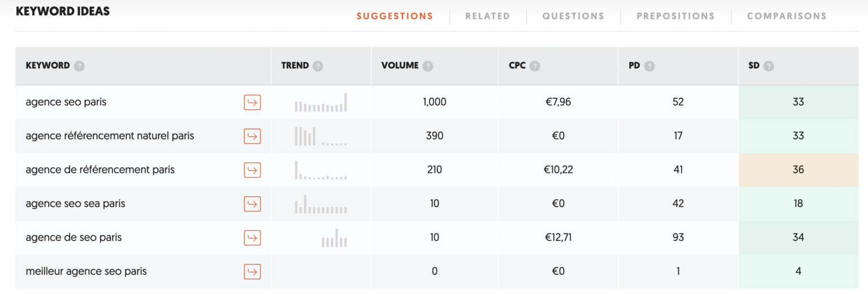Click arrow icon for agence référencement naturel paris
Image resolution: width=868 pixels, height=294 pixels.
(252, 136)
